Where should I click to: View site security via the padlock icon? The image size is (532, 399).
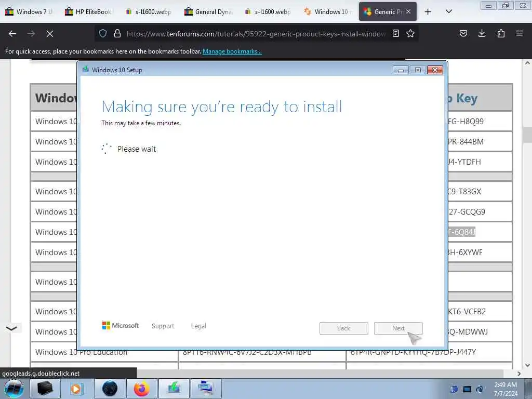click(x=117, y=33)
